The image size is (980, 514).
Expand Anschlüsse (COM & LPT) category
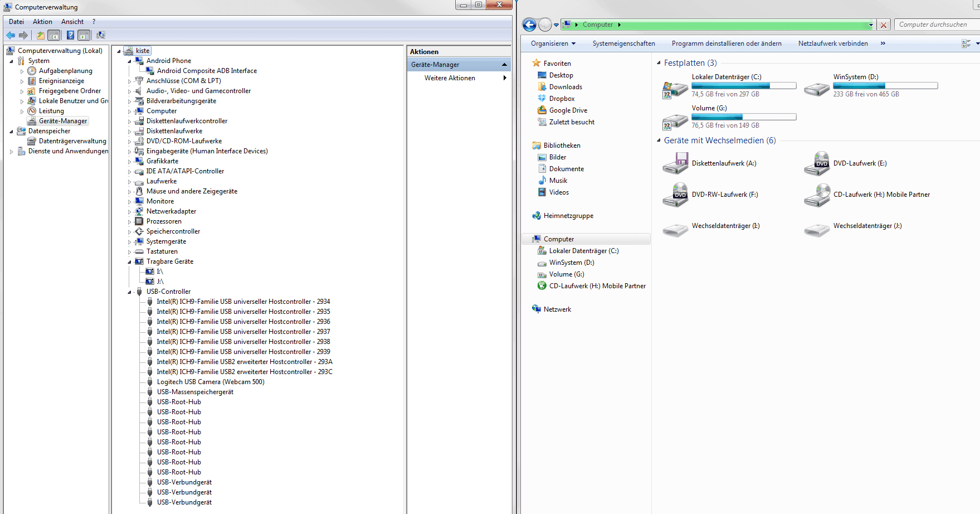(x=129, y=81)
